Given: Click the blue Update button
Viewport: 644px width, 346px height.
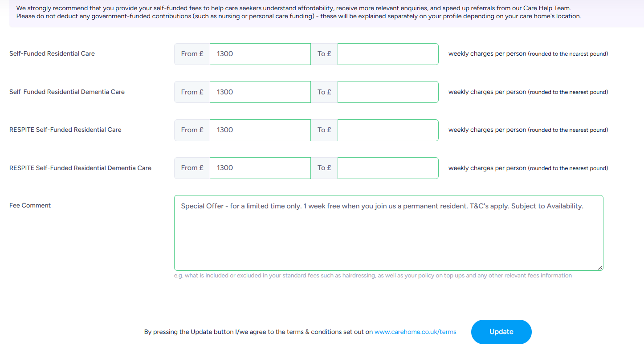Looking at the screenshot, I should coord(501,332).
